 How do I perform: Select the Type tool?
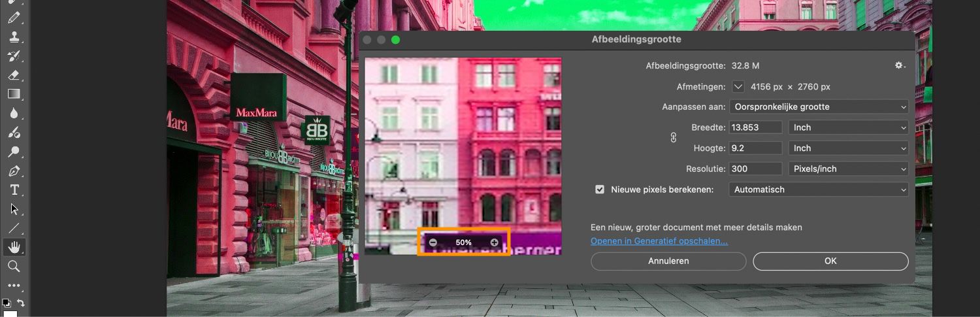[x=14, y=190]
